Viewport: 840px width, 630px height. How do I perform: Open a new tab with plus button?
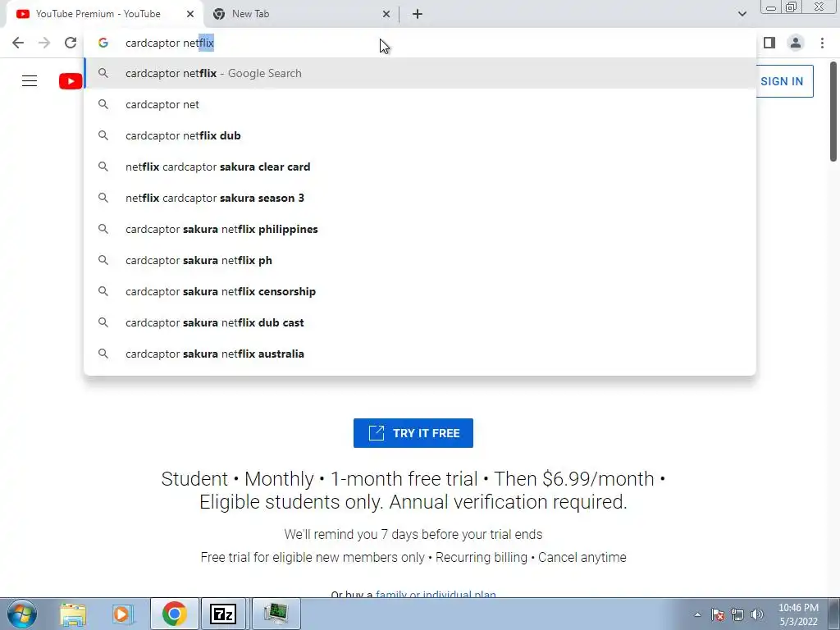(418, 14)
